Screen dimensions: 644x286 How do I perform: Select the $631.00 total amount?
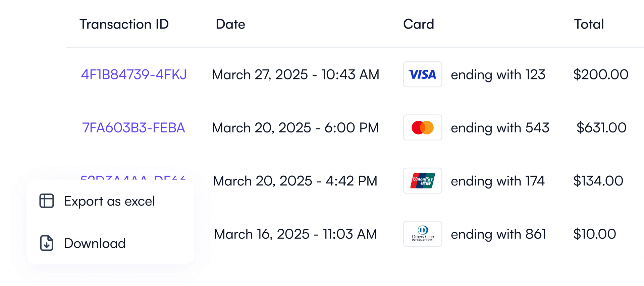[x=601, y=127]
